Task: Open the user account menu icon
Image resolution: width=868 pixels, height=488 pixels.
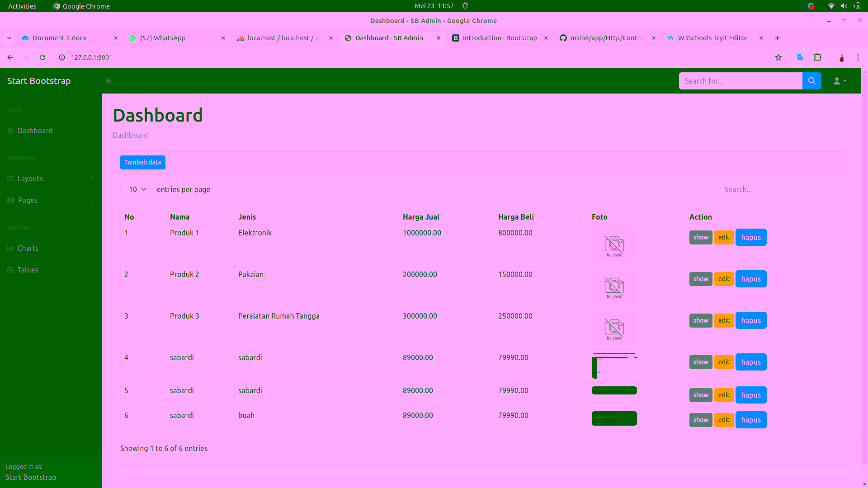Action: coord(839,81)
